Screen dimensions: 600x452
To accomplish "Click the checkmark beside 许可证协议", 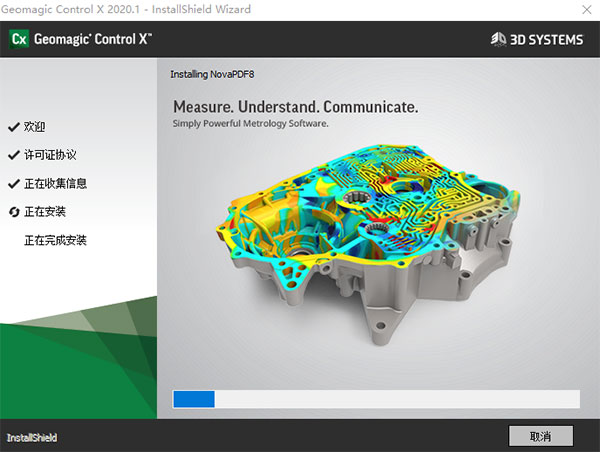I will click(14, 155).
